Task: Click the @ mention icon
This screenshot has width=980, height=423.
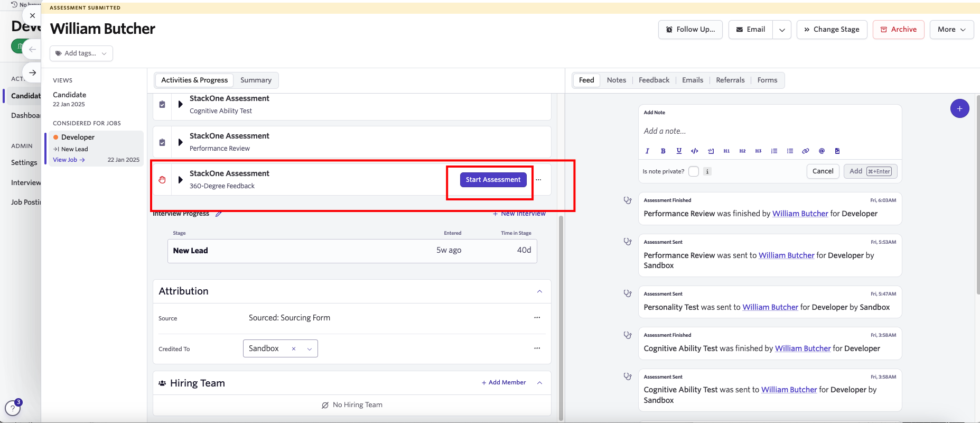Action: tap(822, 151)
